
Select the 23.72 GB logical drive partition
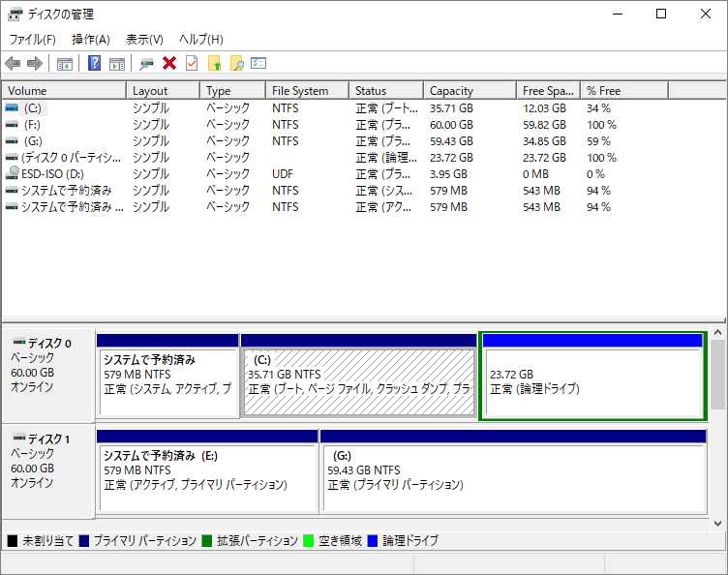591,381
